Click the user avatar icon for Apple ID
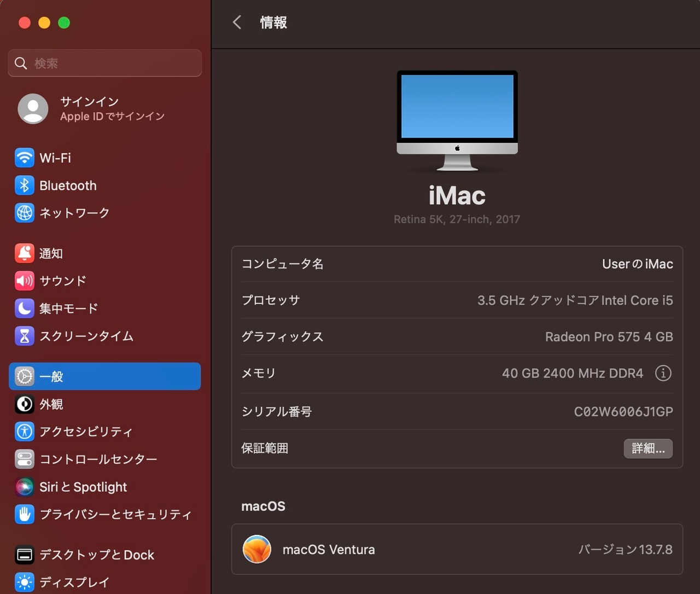Image resolution: width=700 pixels, height=594 pixels. tap(33, 108)
